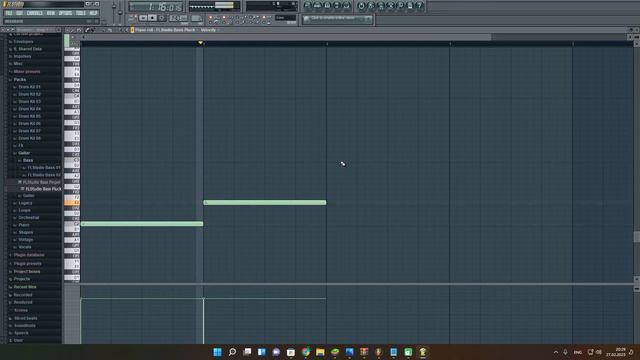
Task: Click the Record button
Action: pyautogui.click(x=162, y=18)
